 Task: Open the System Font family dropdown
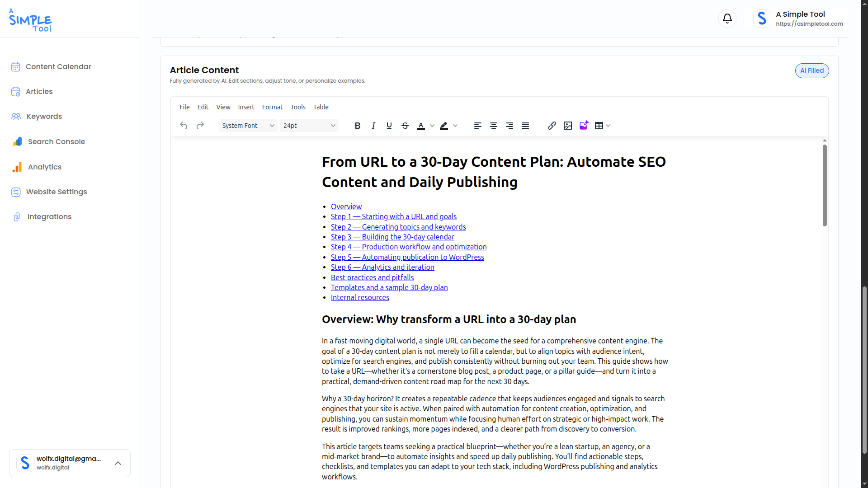click(x=248, y=125)
